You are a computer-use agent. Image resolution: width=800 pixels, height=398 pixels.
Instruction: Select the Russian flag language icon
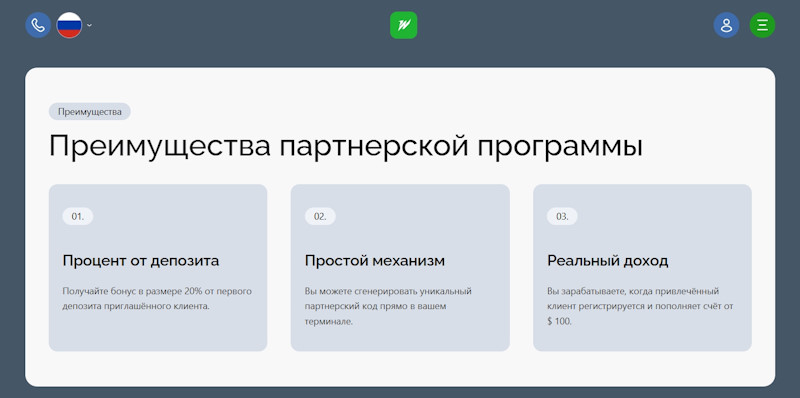(69, 25)
